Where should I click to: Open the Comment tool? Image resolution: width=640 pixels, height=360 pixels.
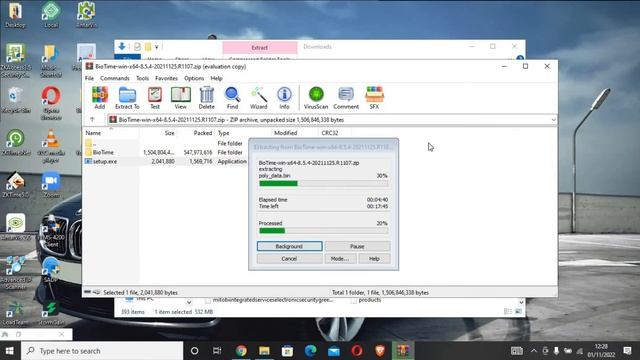tap(346, 98)
